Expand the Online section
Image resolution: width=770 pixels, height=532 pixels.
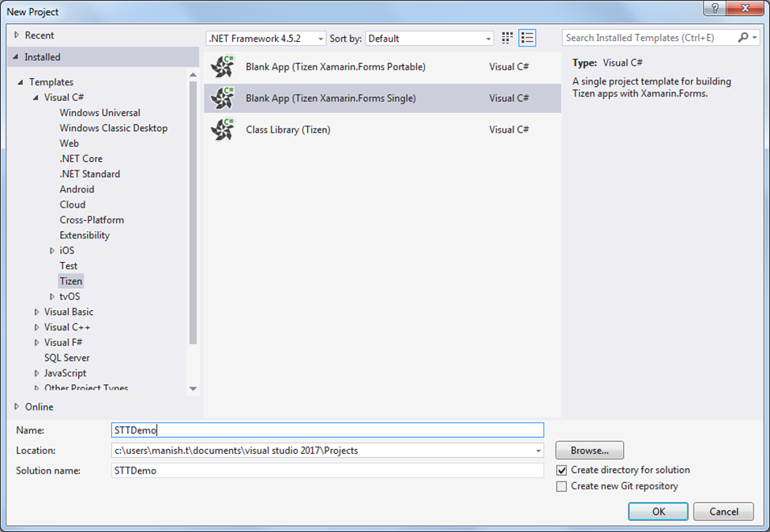(x=17, y=407)
